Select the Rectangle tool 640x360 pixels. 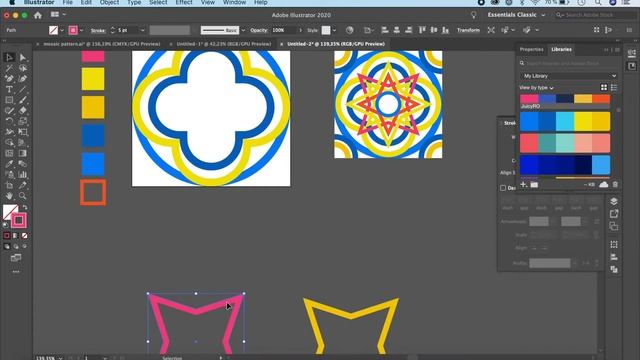click(9, 100)
